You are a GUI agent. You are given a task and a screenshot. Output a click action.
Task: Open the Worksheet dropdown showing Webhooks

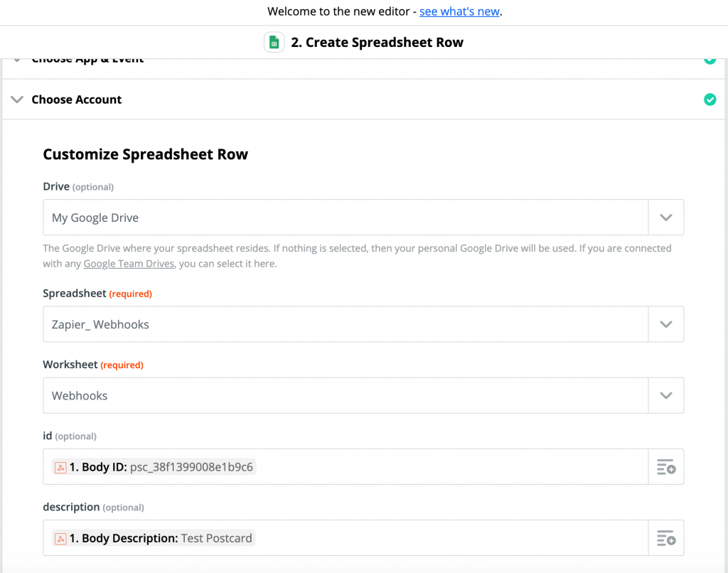click(666, 395)
